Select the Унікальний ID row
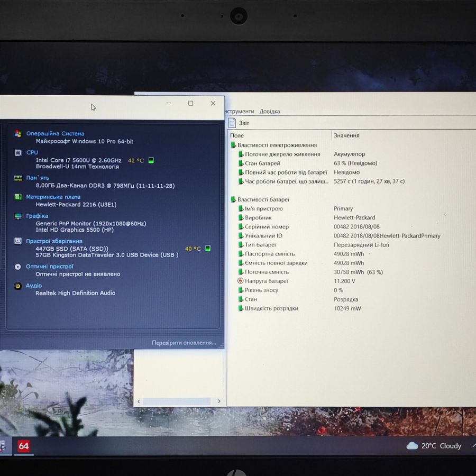 [352, 236]
